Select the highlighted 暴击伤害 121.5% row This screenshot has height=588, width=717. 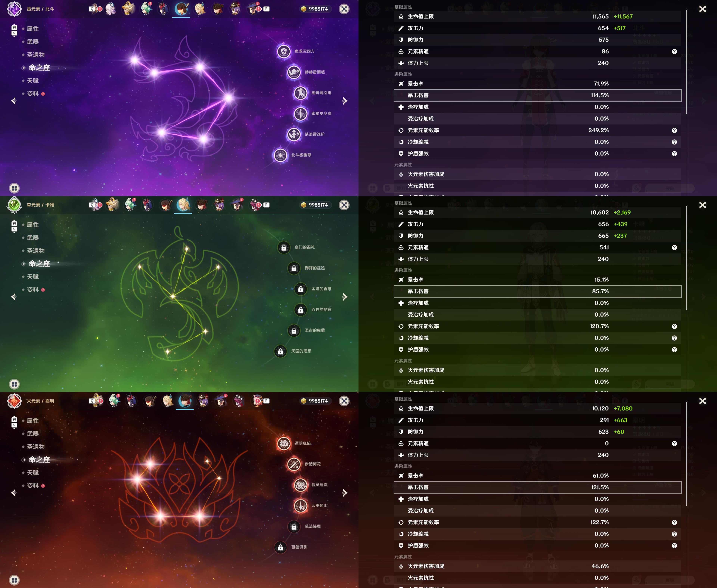click(537, 487)
